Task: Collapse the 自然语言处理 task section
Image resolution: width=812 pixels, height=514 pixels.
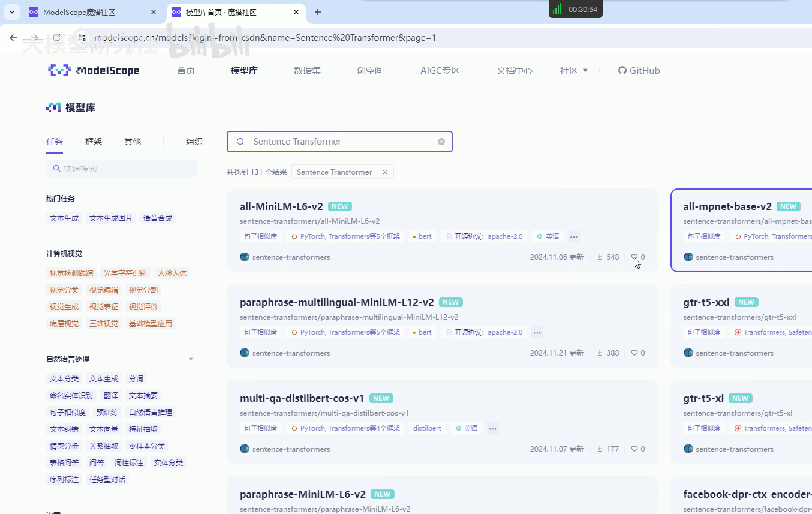Action: point(191,359)
